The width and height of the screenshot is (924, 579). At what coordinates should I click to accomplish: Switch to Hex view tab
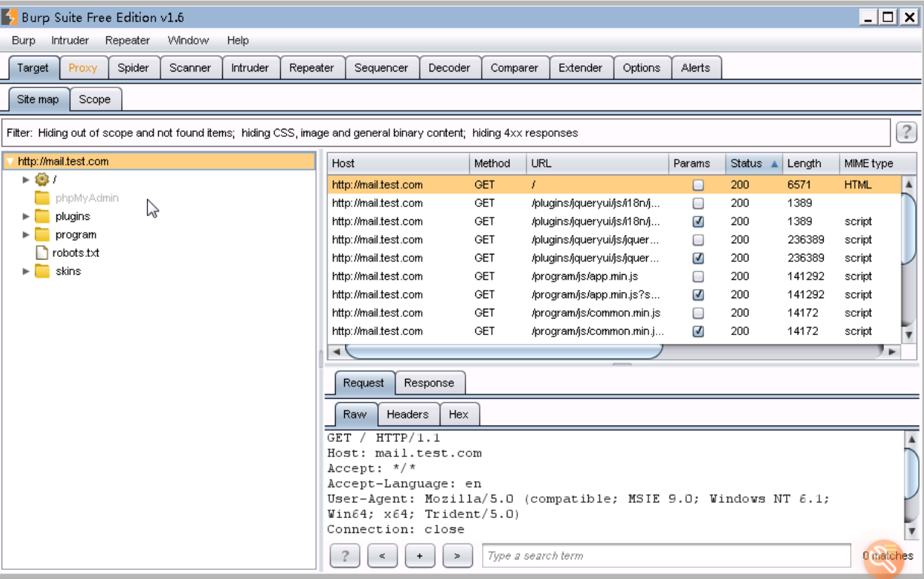tap(459, 414)
